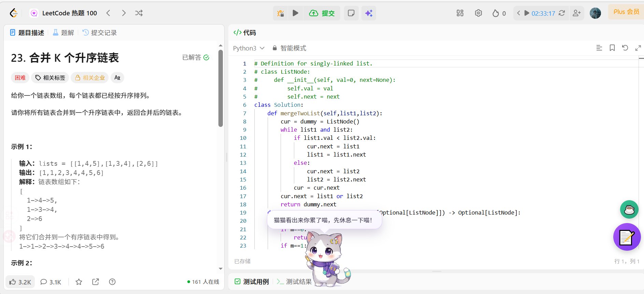Reset the timer with refresh icon
This screenshot has width=644, height=294.
click(562, 13)
